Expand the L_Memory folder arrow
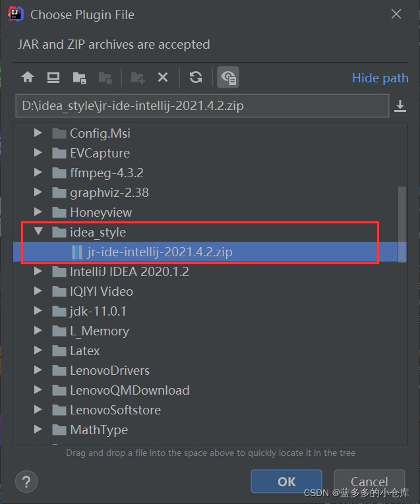The image size is (420, 504). coord(38,331)
